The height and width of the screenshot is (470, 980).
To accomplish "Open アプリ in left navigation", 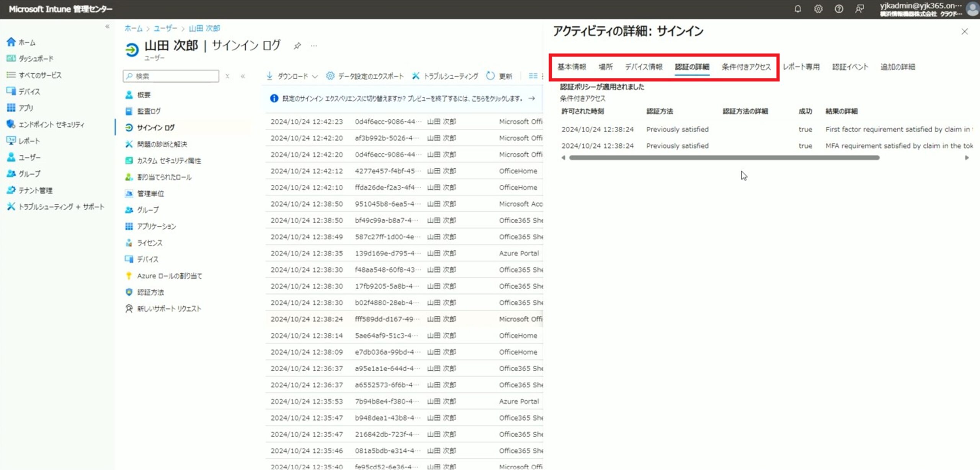I will coord(20,108).
